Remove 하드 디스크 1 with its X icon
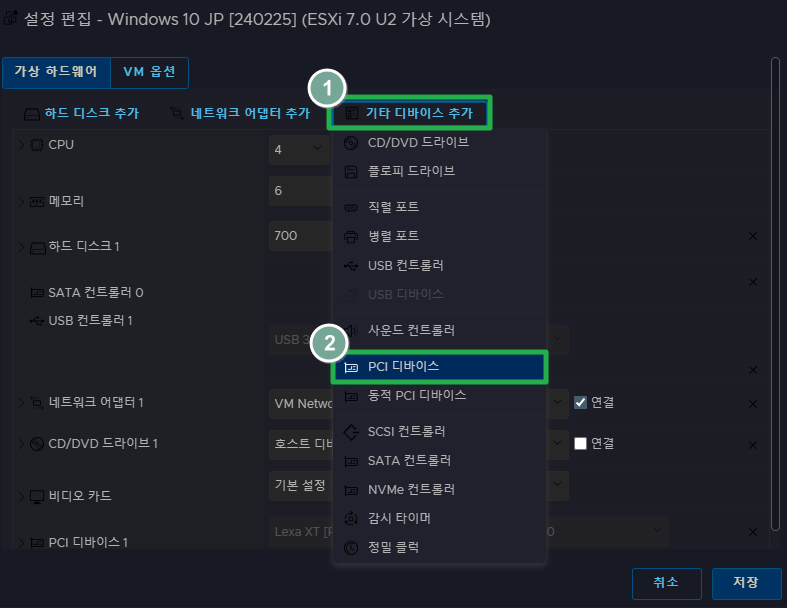The width and height of the screenshot is (787, 608). [753, 237]
